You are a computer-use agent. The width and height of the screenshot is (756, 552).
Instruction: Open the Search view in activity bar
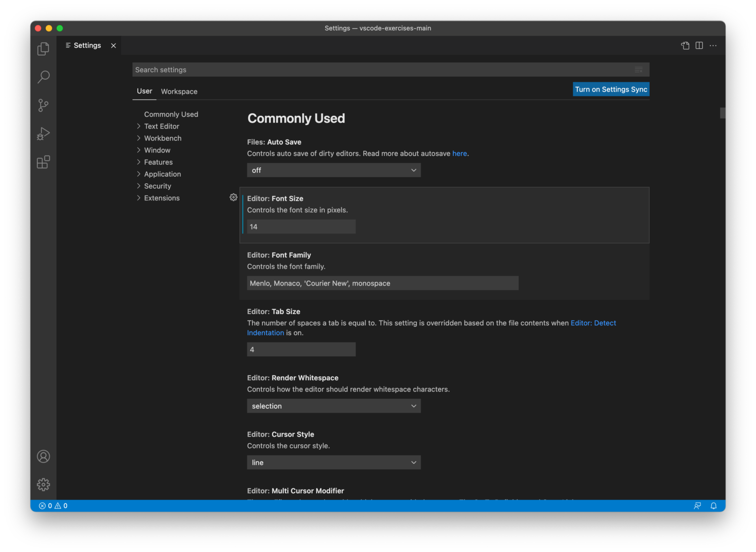pyautogui.click(x=43, y=77)
